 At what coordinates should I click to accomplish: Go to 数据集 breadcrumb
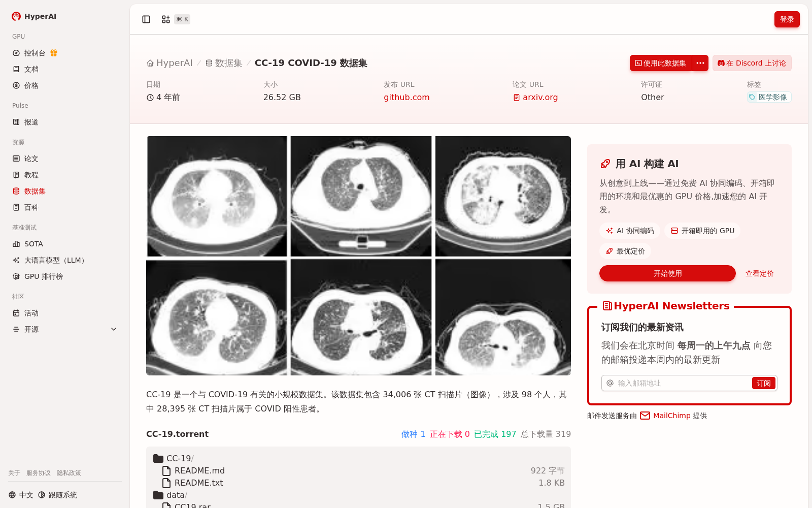click(x=224, y=63)
